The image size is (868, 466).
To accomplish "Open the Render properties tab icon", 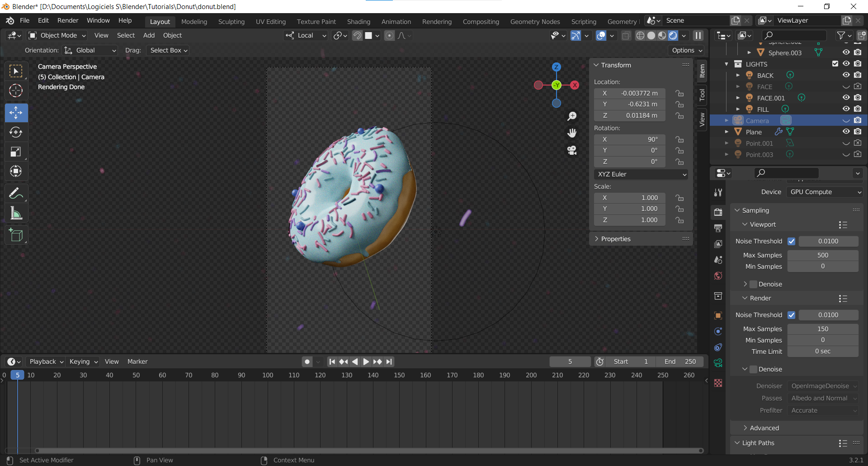I will coord(718,212).
